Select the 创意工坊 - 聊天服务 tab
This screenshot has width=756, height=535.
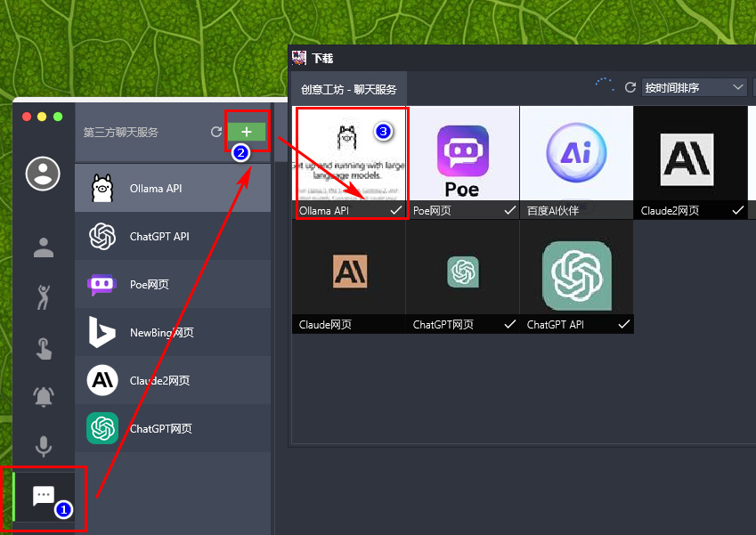348,89
